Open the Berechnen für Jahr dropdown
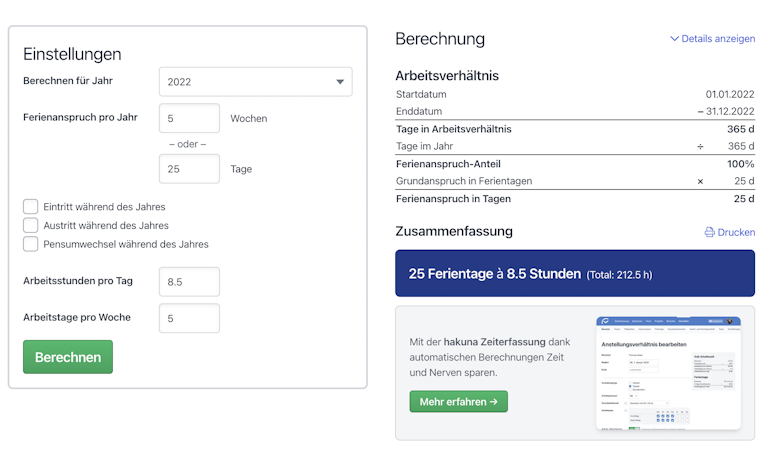 point(255,82)
